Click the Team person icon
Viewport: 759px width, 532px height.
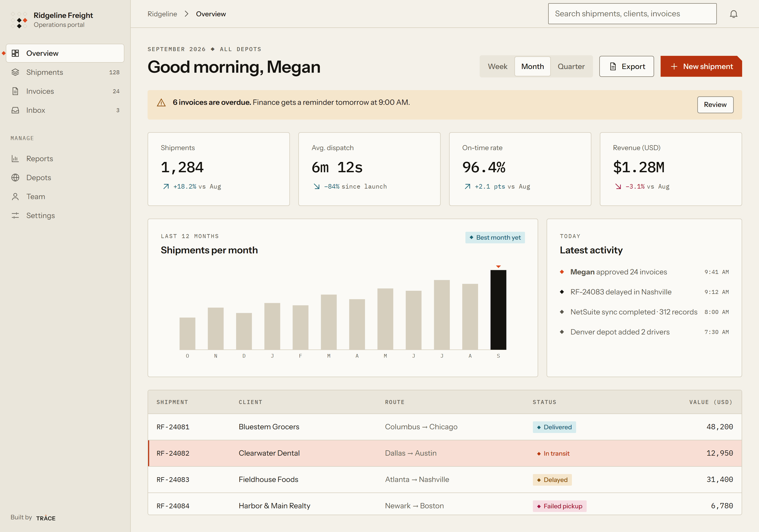click(x=15, y=197)
